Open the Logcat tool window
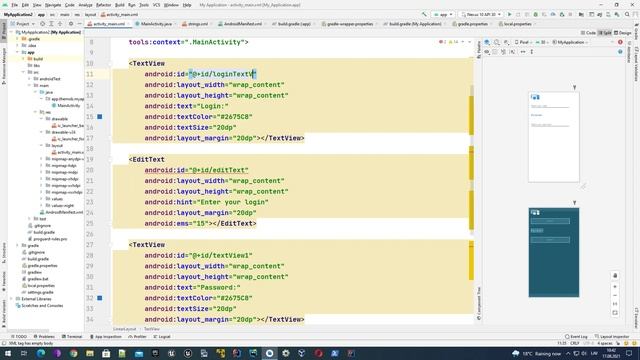The width and height of the screenshot is (640, 360). point(162,337)
